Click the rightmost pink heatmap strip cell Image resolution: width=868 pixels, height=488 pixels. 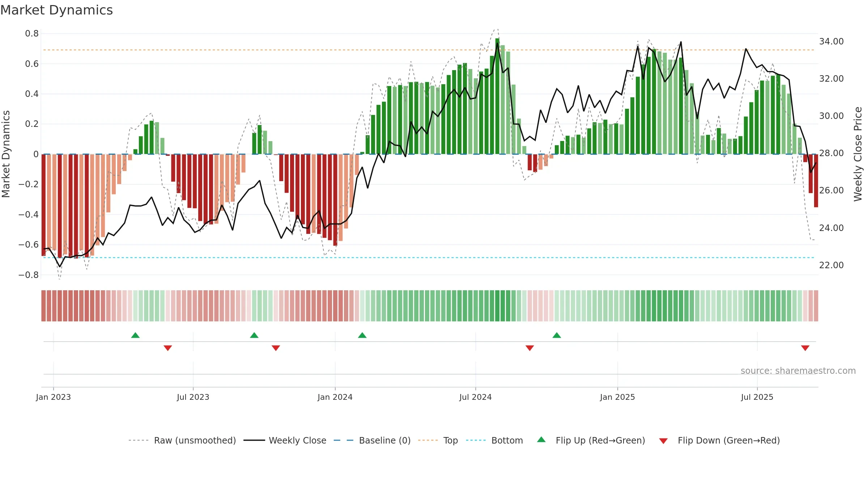click(816, 306)
